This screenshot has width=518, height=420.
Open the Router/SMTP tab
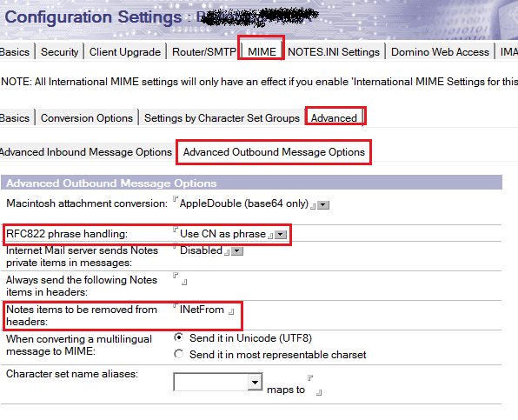204,52
